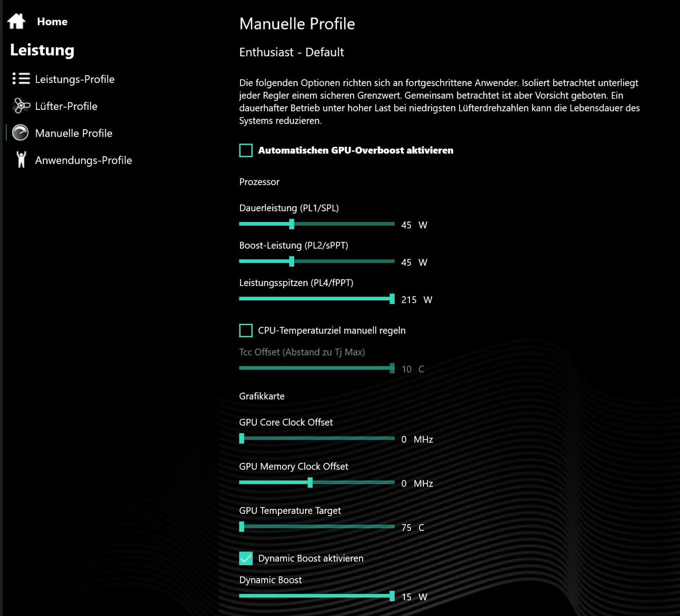
Task: Click the Leistungsspitzen (PL4/fPPT) slider handle
Action: [392, 299]
